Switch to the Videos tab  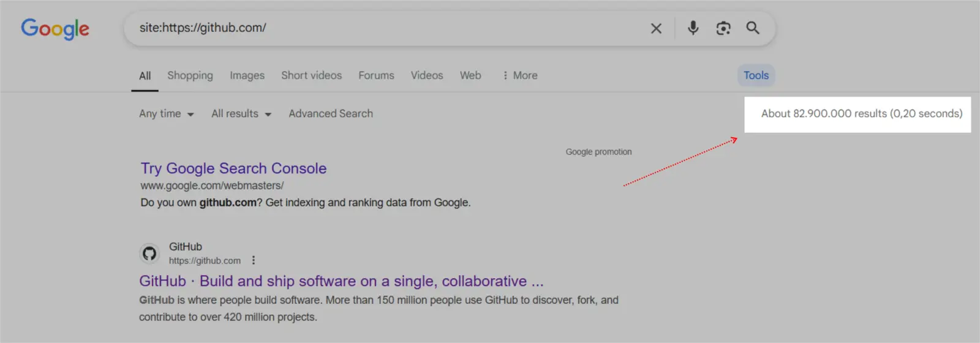coord(426,75)
